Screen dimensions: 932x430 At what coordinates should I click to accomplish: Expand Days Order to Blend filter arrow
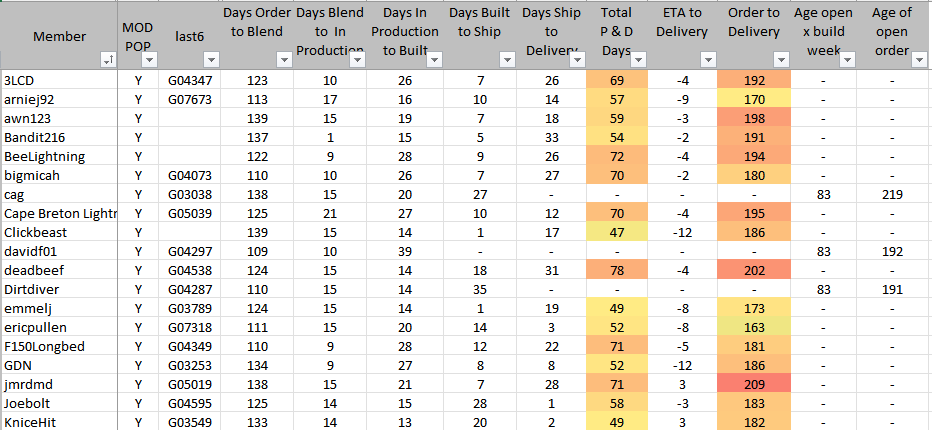coord(284,60)
